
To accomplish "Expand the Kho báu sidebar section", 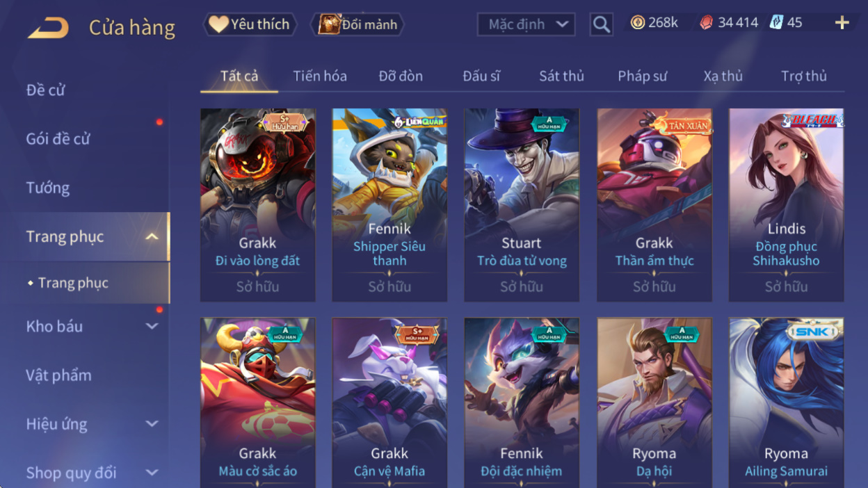I will point(152,327).
